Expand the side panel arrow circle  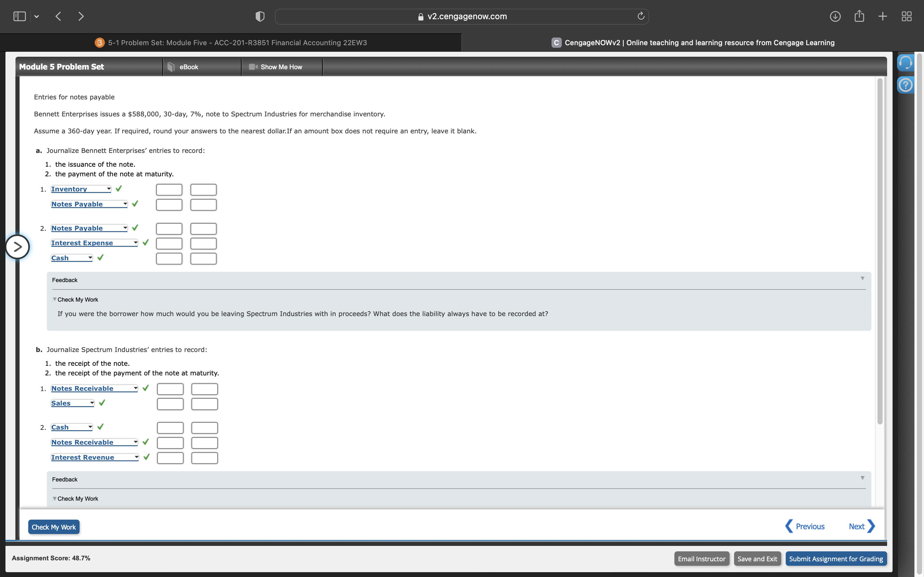17,247
